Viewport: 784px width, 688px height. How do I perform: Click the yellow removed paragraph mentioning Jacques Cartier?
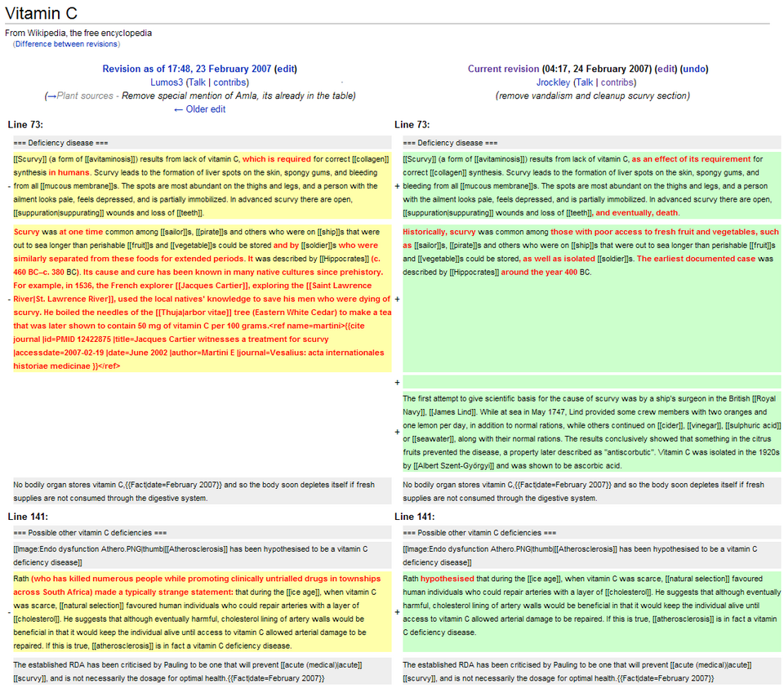coord(200,298)
